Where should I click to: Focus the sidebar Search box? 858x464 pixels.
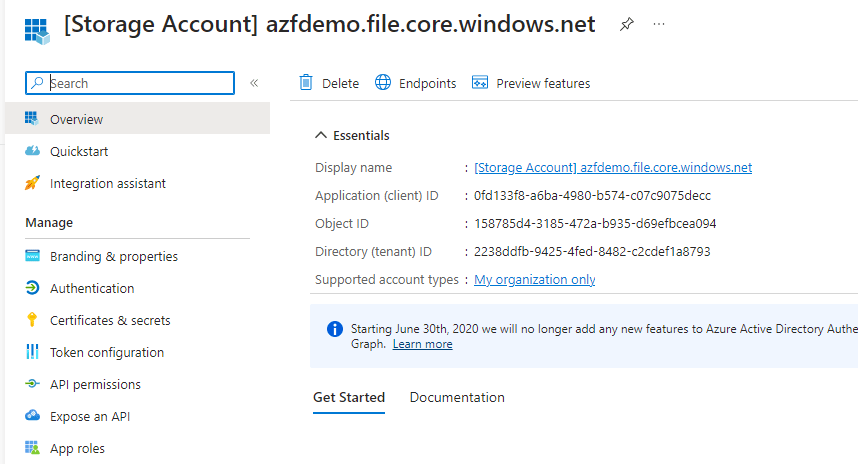pyautogui.click(x=140, y=83)
